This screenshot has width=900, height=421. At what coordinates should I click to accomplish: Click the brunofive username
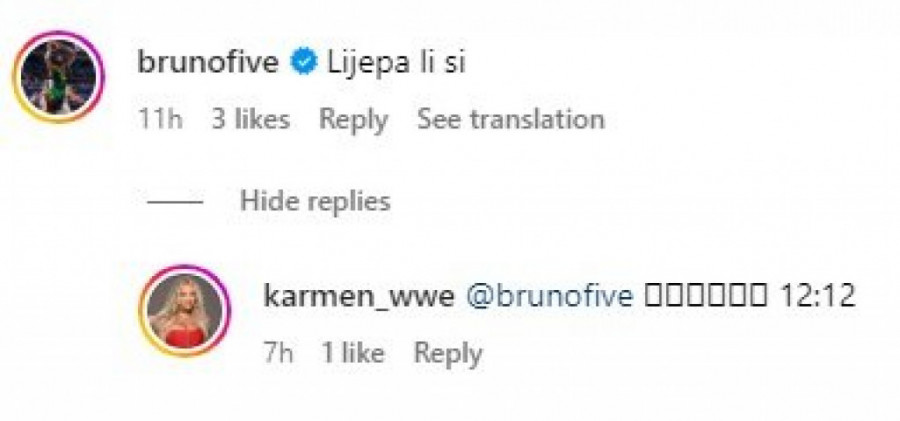pyautogui.click(x=208, y=63)
